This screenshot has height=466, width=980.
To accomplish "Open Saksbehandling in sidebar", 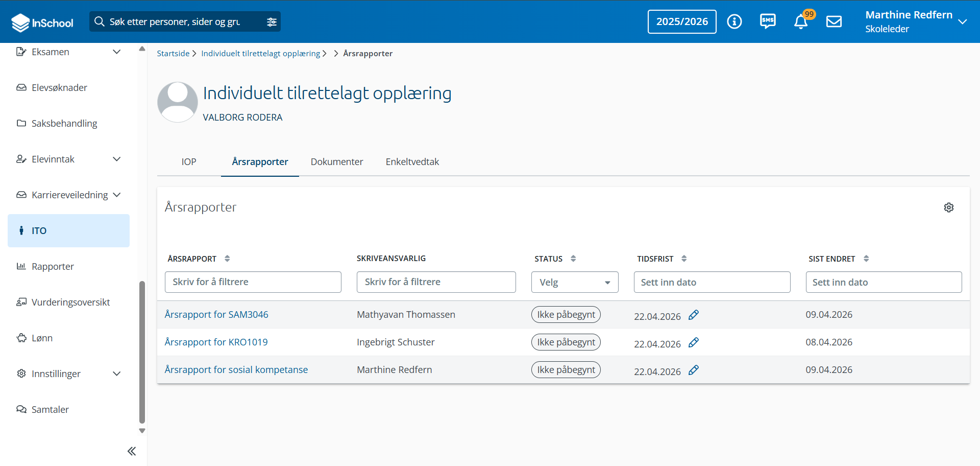I will coord(64,124).
